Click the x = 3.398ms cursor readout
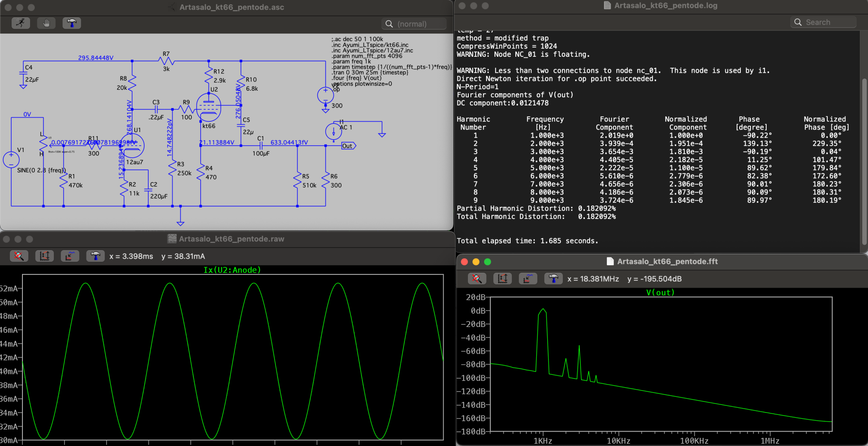 [131, 256]
